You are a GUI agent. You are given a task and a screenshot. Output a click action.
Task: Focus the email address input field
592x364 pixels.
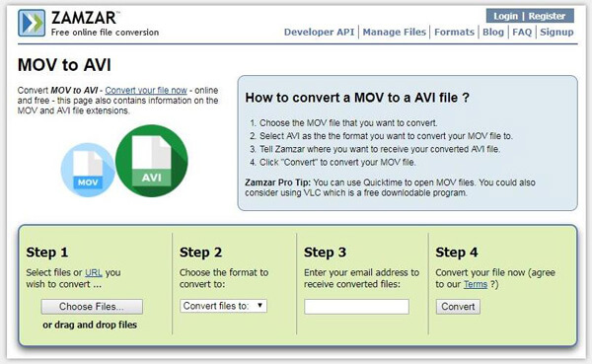[x=356, y=307]
